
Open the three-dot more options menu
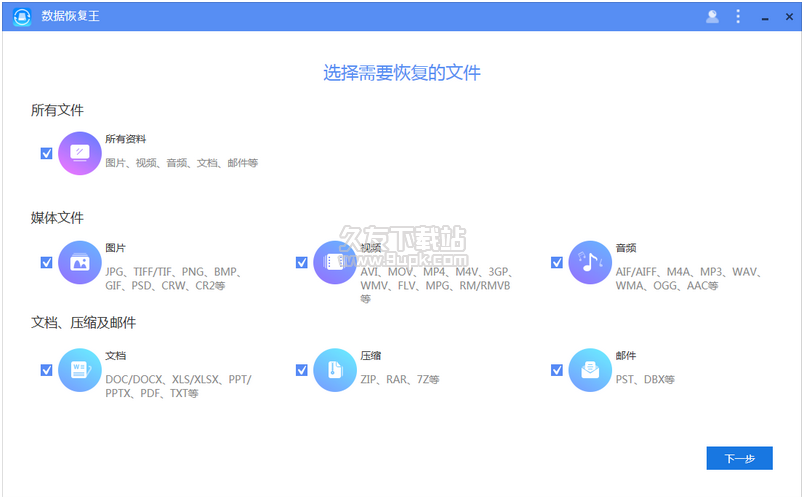pyautogui.click(x=738, y=16)
